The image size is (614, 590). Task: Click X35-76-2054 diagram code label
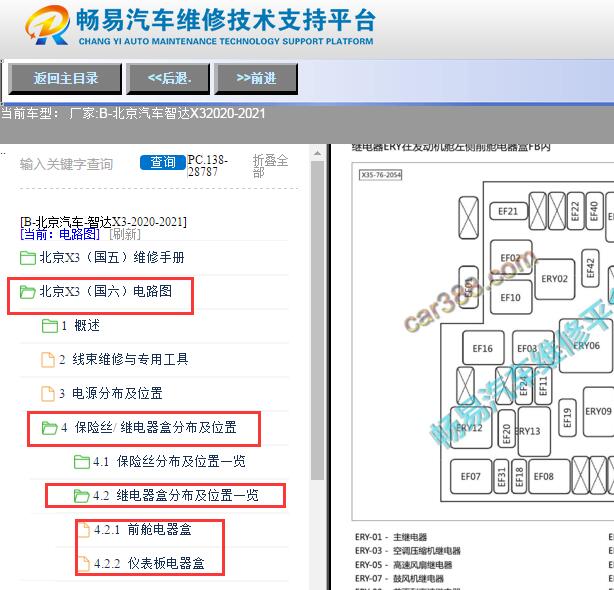(381, 175)
